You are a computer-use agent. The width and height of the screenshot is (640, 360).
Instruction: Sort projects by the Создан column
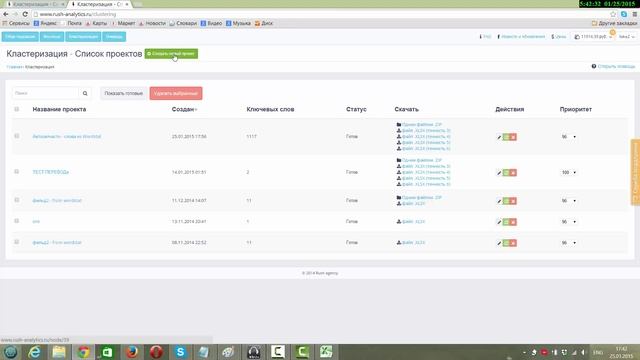184,109
